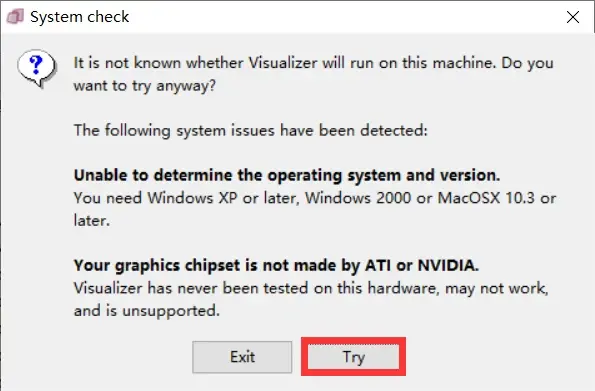The width and height of the screenshot is (595, 391).
Task: Click the "You need Windows XP or later" text
Action: pyautogui.click(x=185, y=198)
